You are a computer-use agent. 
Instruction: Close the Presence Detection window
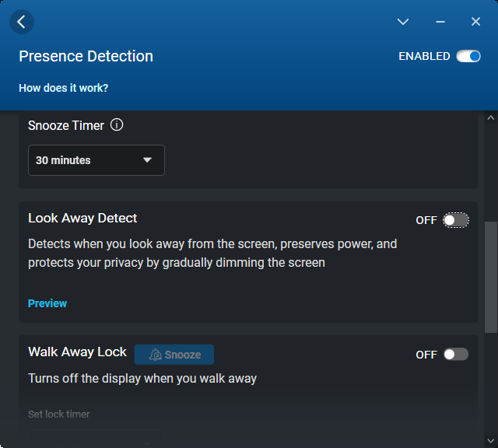pyautogui.click(x=475, y=22)
